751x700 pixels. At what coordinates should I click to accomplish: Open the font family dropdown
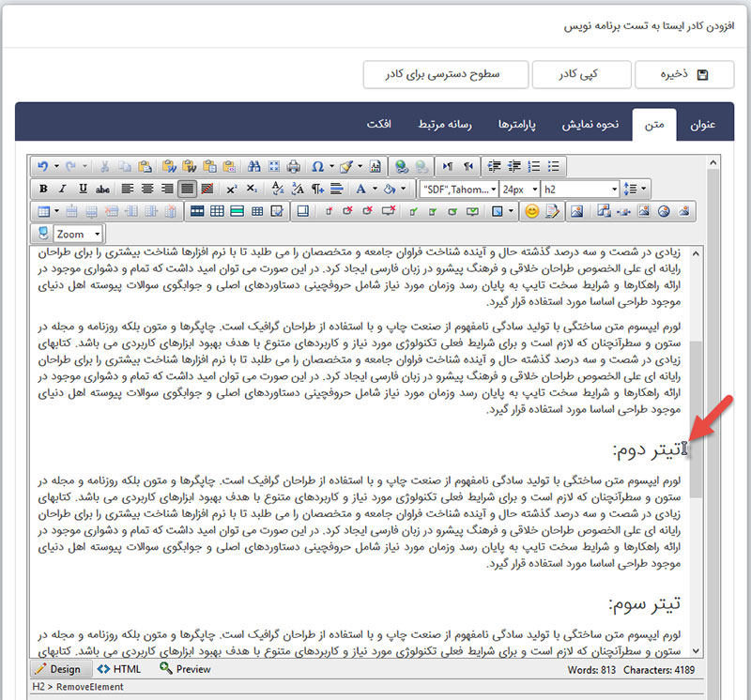click(458, 189)
